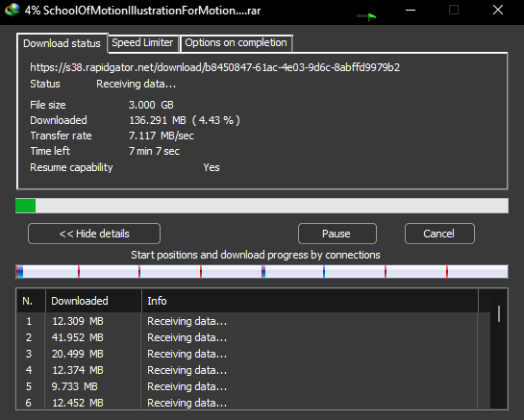Cancel the download
This screenshot has width=524, height=420.
coord(439,234)
